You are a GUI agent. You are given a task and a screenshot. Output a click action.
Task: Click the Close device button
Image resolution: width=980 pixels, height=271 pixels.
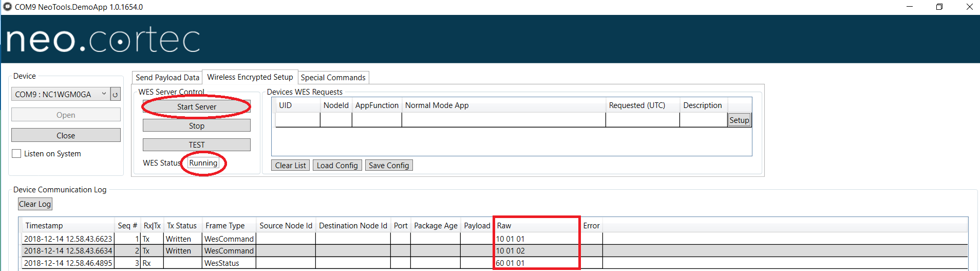click(66, 135)
